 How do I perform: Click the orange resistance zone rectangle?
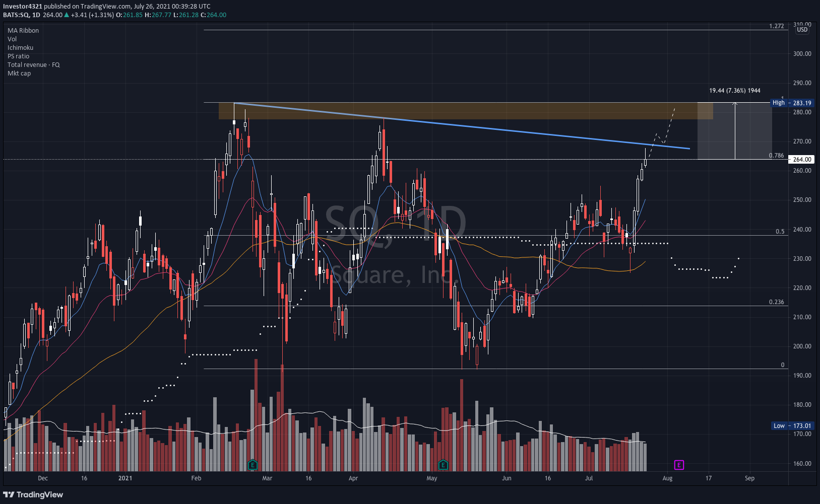click(466, 111)
